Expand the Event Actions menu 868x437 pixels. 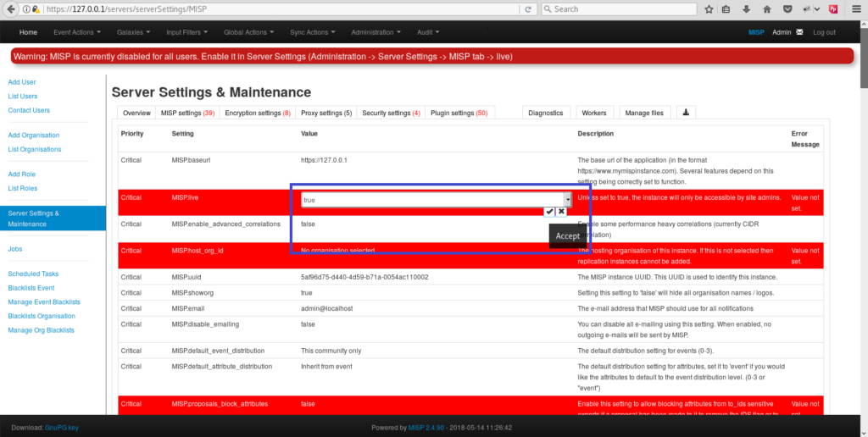click(77, 33)
